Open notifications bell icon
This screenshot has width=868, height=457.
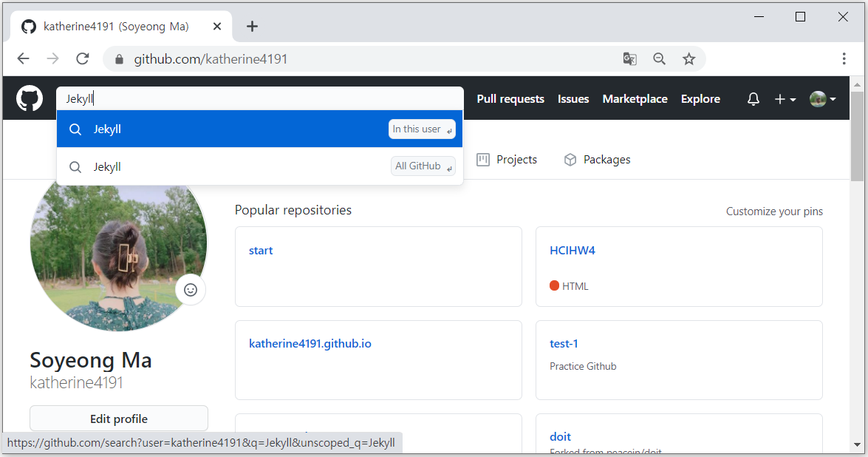click(753, 99)
